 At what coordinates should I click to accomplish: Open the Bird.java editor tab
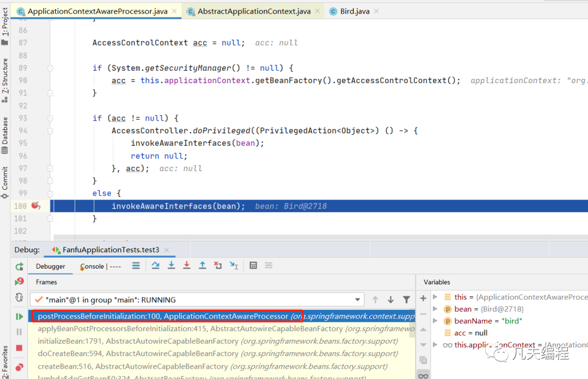tap(354, 11)
